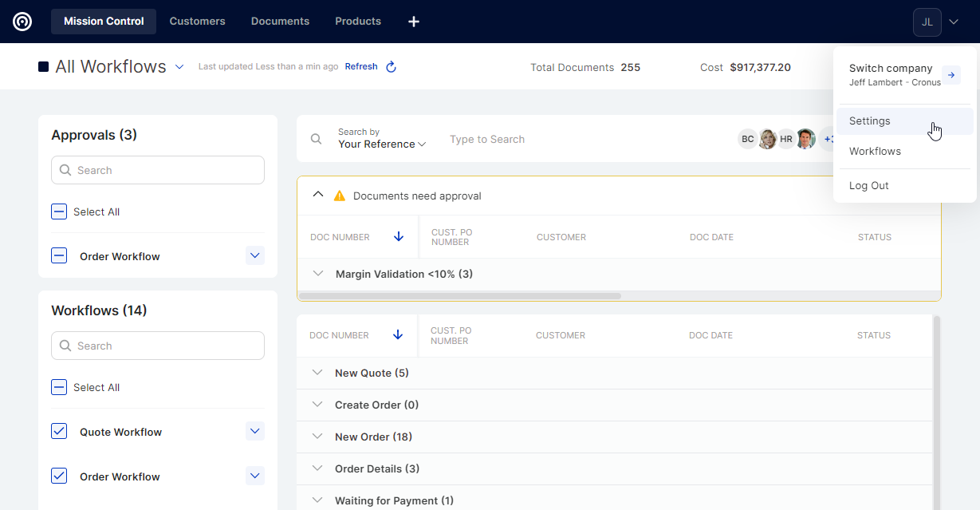This screenshot has width=980, height=510.
Task: Click into the Workflows panel search field
Action: (x=158, y=346)
